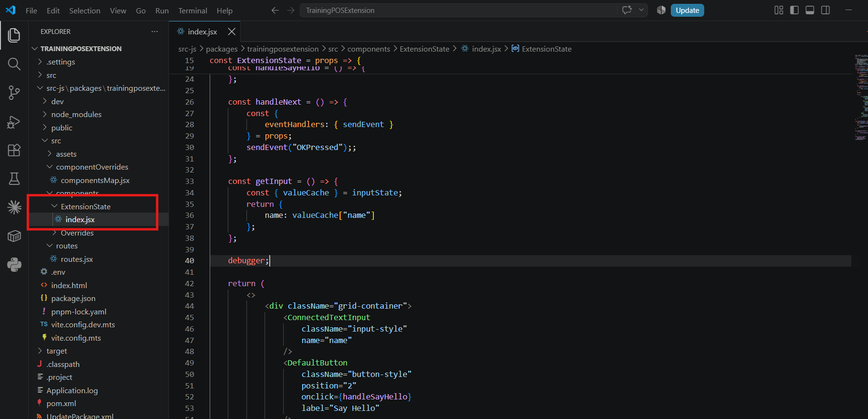
Task: Expand the .settings folder
Action: (x=98, y=62)
